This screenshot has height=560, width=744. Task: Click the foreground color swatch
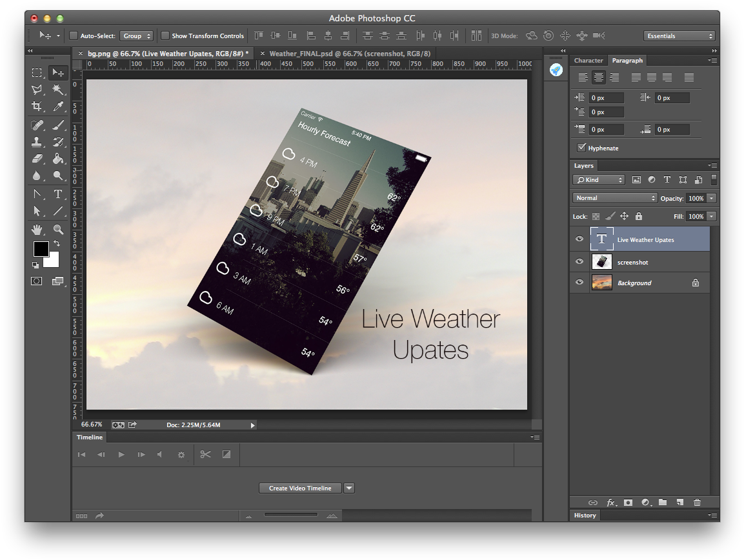pos(41,248)
